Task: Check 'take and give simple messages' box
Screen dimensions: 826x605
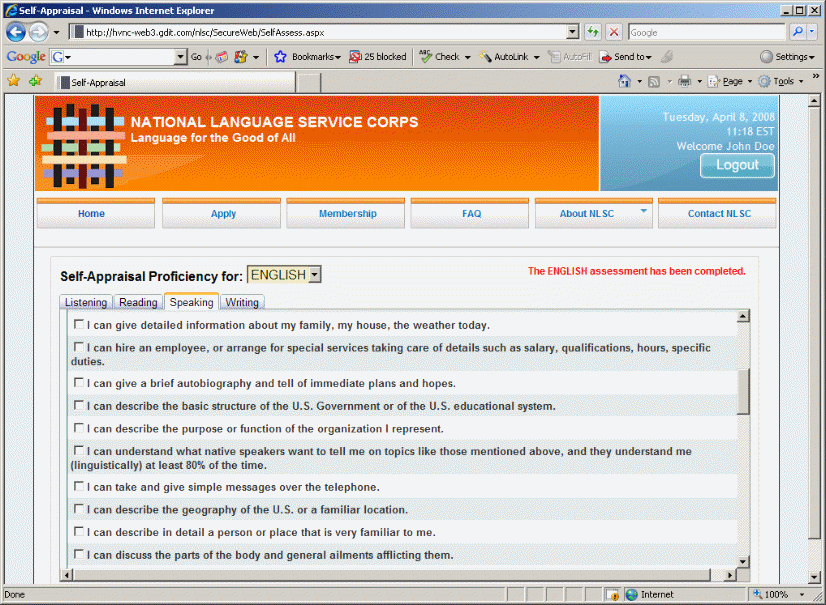Action: coord(78,486)
